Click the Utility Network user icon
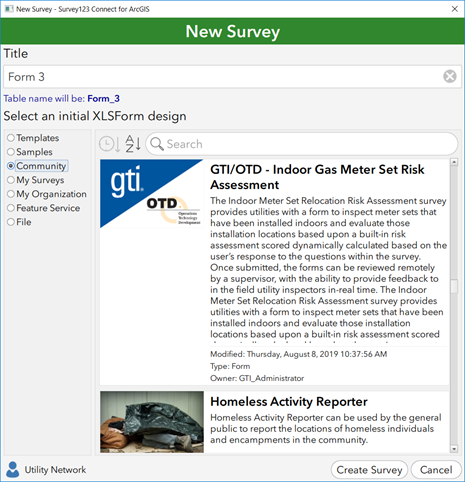Viewport: 465px width, 482px height. pos(13,469)
